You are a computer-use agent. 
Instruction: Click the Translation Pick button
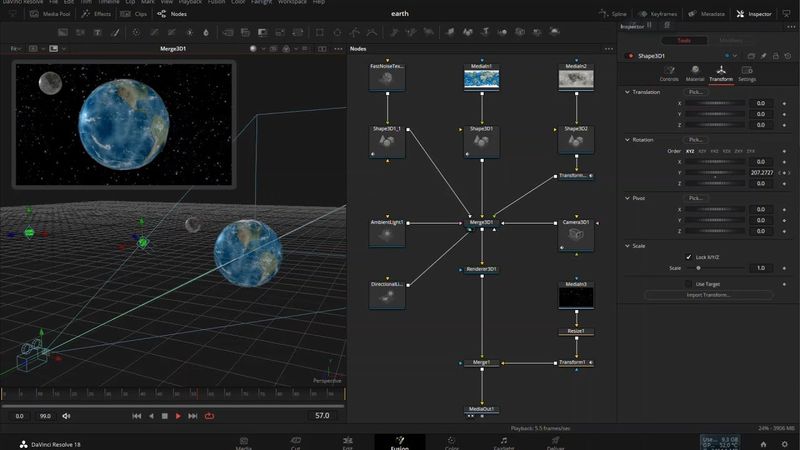pyautogui.click(x=696, y=92)
